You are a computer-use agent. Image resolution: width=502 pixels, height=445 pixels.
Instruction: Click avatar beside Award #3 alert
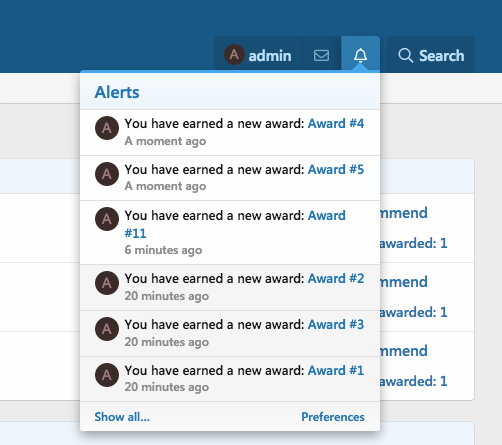coord(107,329)
